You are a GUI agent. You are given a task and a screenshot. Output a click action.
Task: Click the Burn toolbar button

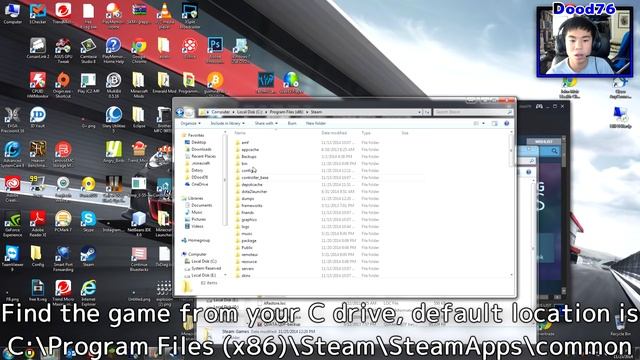click(292, 123)
